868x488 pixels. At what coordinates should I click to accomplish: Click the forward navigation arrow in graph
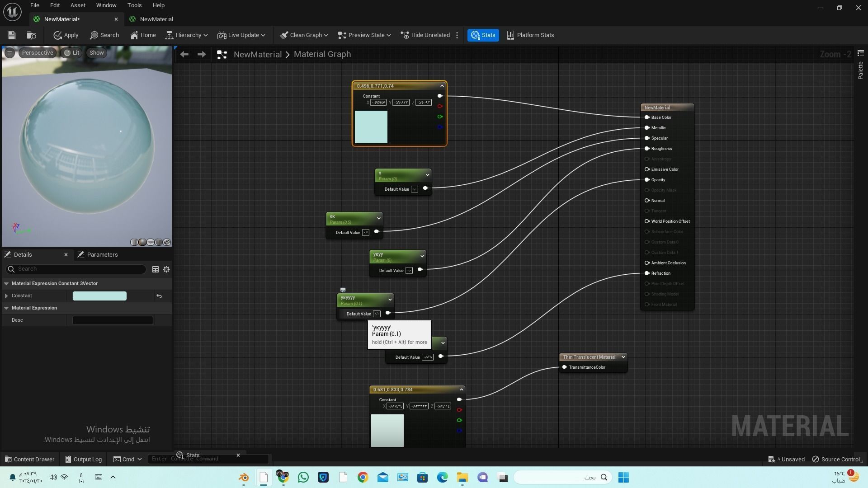[x=202, y=54]
